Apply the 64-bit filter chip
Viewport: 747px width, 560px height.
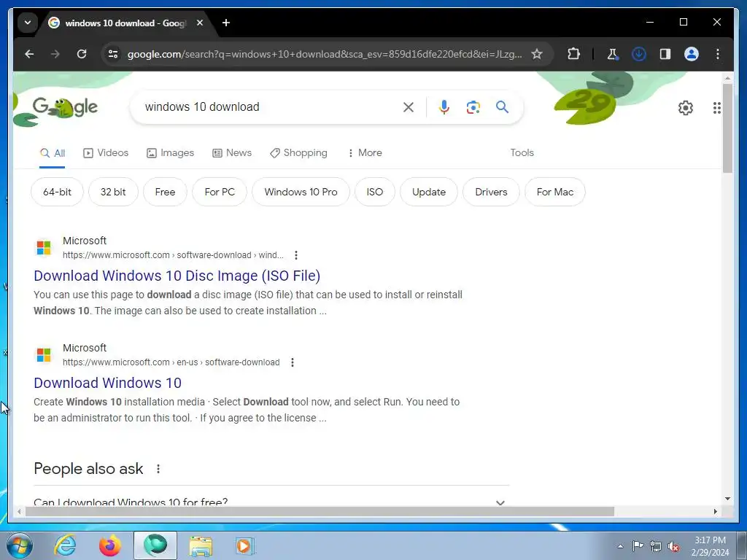tap(57, 192)
